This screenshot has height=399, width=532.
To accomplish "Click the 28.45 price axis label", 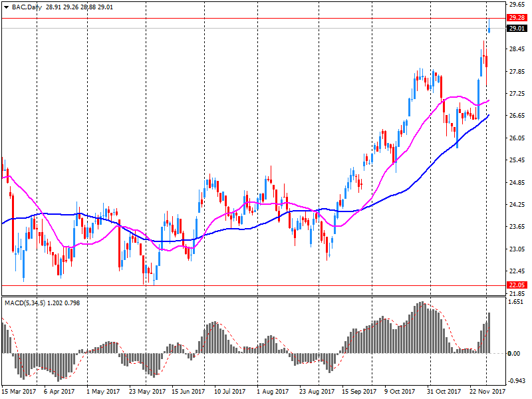I will [x=517, y=49].
